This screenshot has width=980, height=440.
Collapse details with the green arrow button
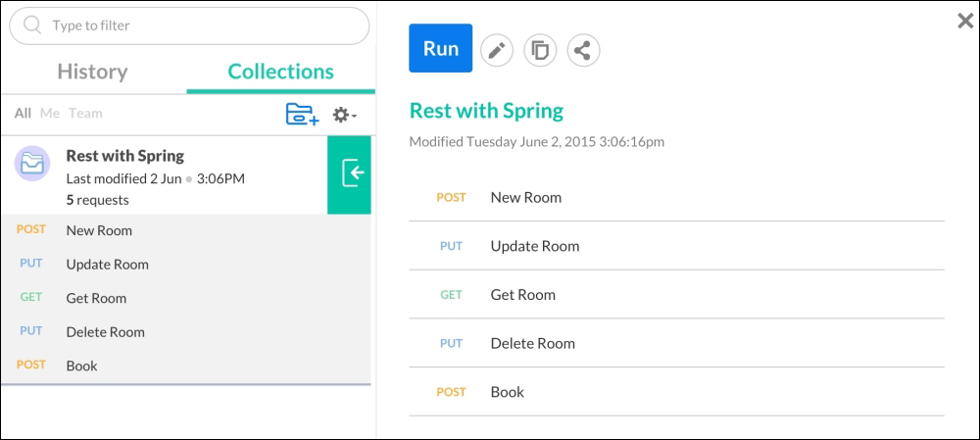coord(350,175)
